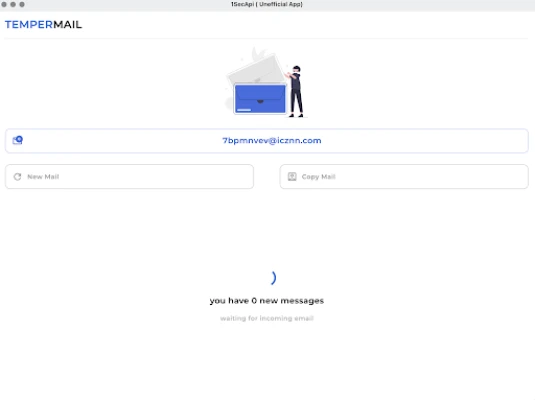
Task: Click the refresh icon beside New Mail
Action: pos(17,176)
